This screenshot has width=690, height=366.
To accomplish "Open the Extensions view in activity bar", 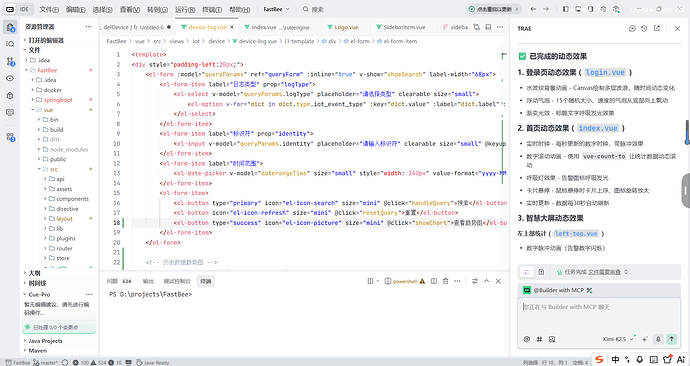I will point(10,137).
